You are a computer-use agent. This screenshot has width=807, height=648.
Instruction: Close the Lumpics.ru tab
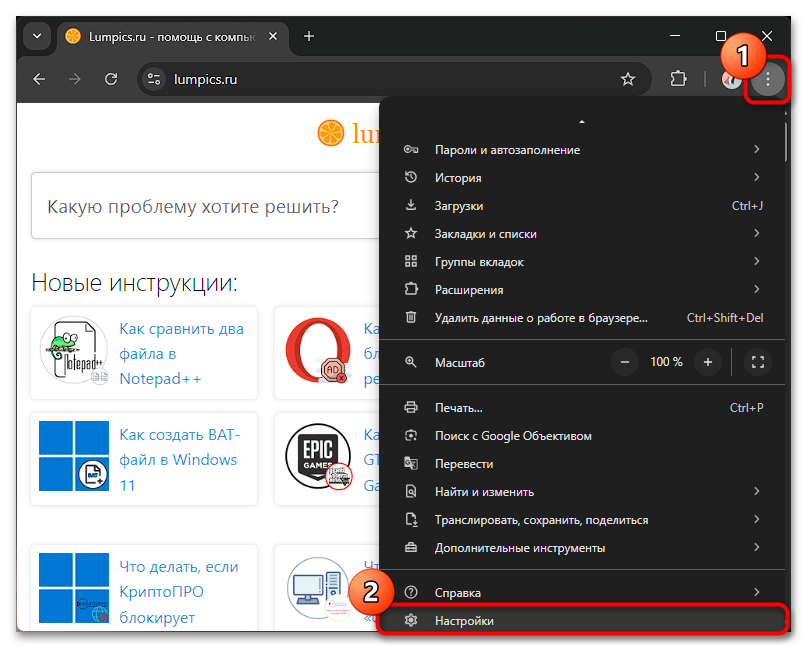point(273,37)
